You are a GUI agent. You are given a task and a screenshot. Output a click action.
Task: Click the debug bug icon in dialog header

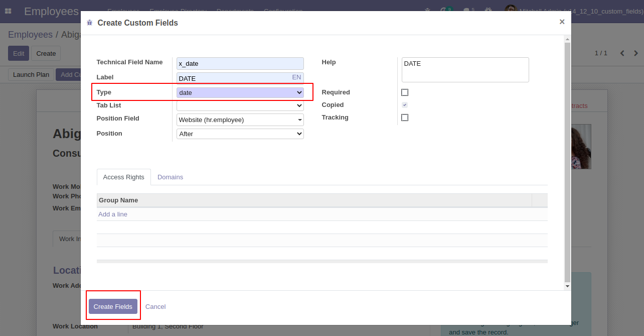coord(90,23)
